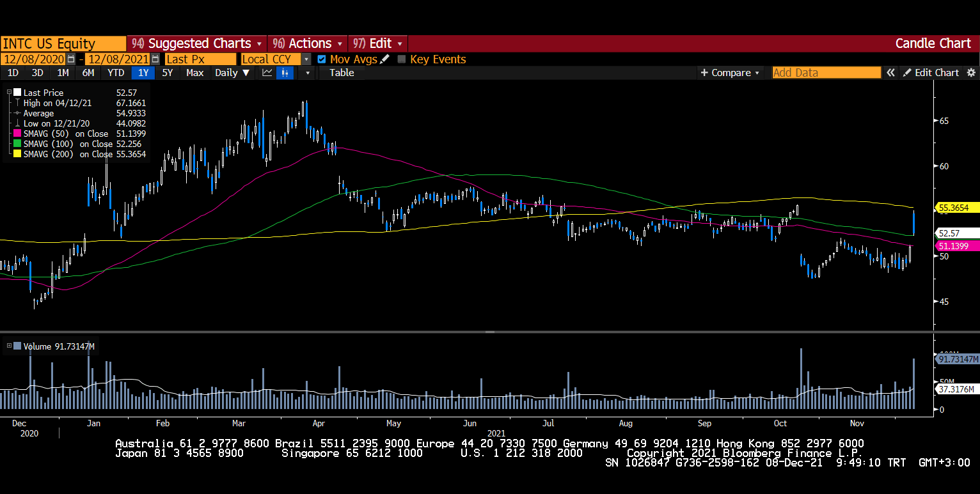Open chart settings gear icon
980x494 pixels.
pos(971,73)
